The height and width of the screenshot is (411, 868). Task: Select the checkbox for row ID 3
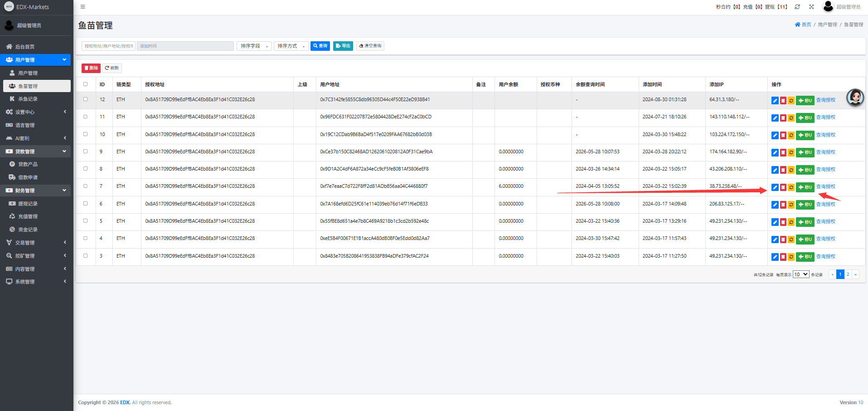click(x=85, y=256)
